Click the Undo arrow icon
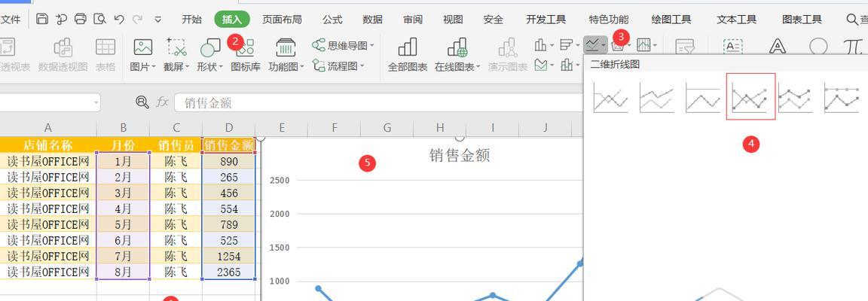This screenshot has height=301, width=868. [x=119, y=20]
